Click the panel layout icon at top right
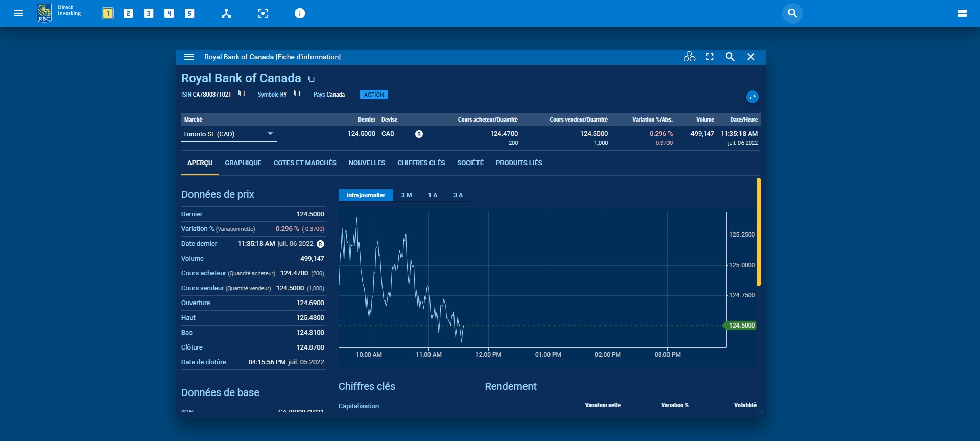 [962, 13]
